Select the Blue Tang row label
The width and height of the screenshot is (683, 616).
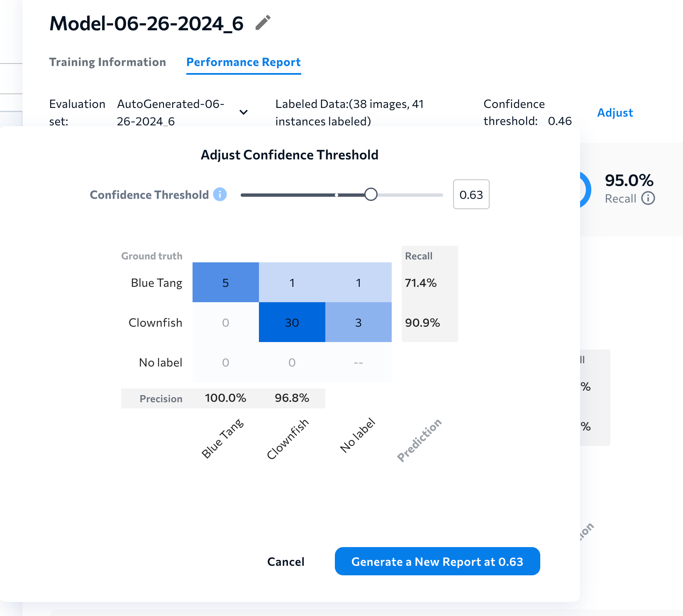click(156, 282)
